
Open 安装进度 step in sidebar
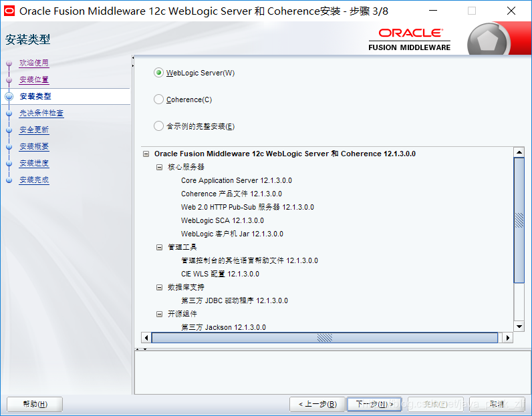[34, 163]
